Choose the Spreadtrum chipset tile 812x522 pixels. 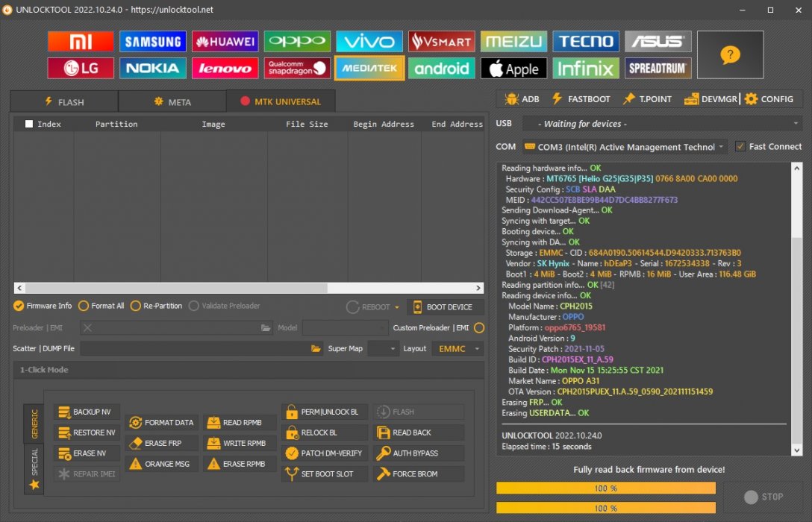coord(658,69)
